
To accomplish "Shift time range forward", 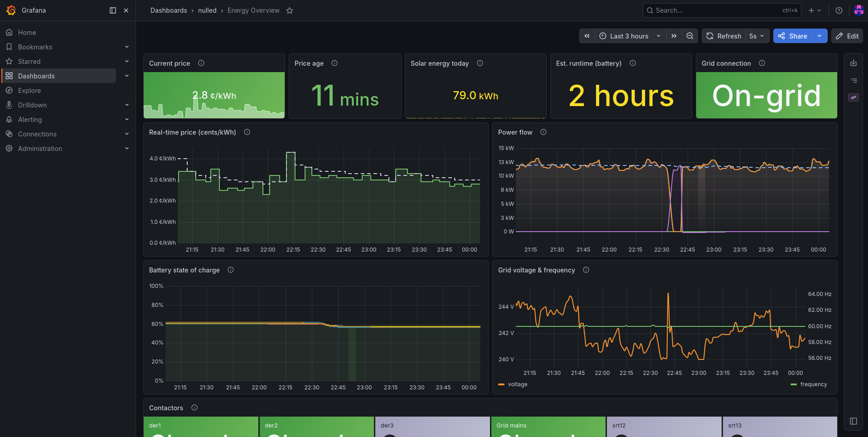I will tap(674, 36).
